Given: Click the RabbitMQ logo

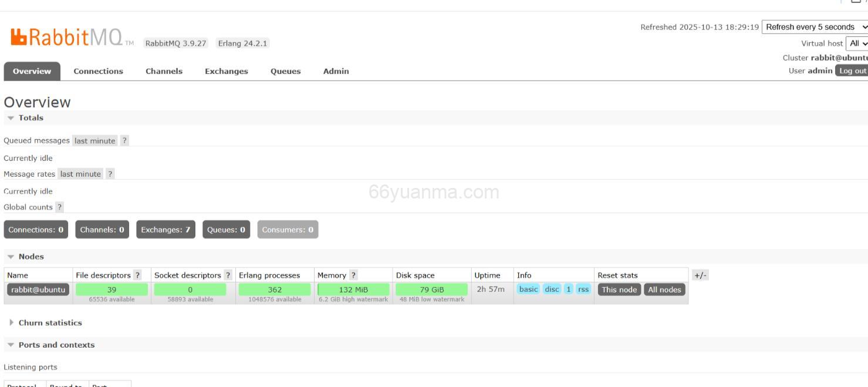Looking at the screenshot, I should [x=67, y=38].
